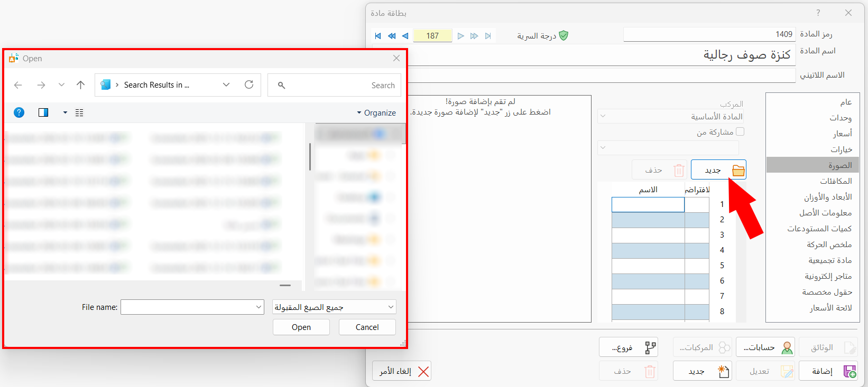Click the اسم المادة name field
This screenshot has width=868, height=387.
[602, 55]
